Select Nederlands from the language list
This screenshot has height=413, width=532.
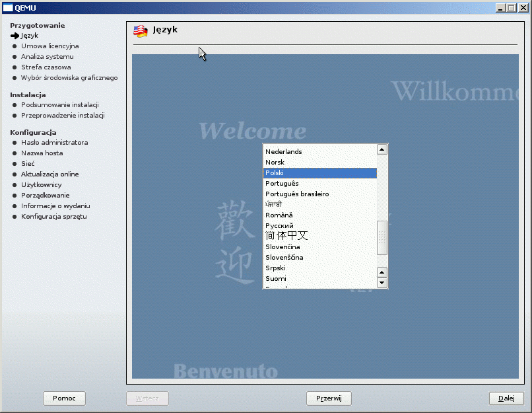pyautogui.click(x=284, y=152)
